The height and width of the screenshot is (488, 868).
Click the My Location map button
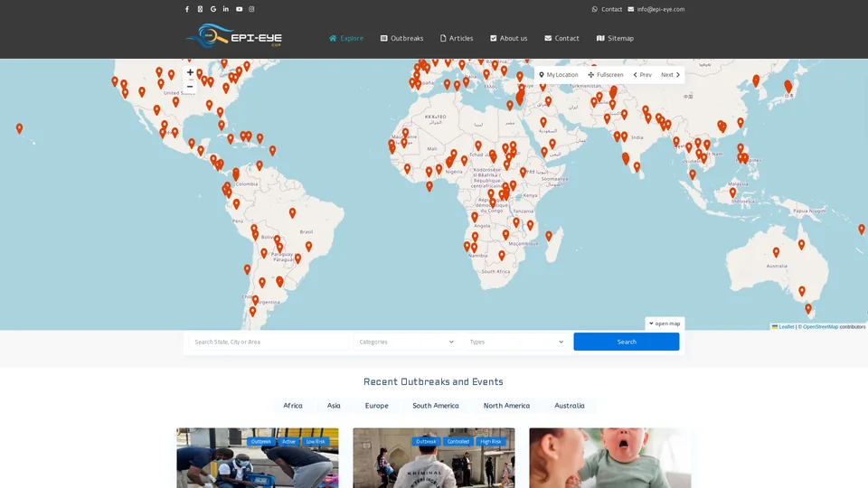tap(559, 75)
